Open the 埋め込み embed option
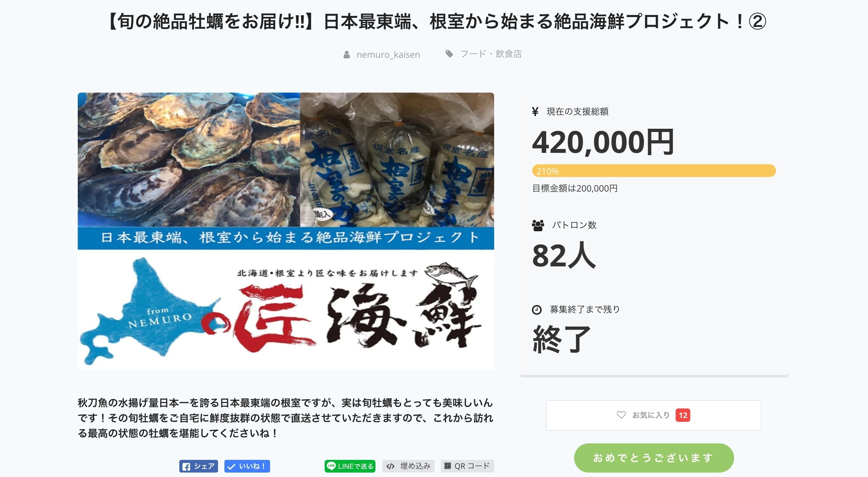The height and width of the screenshot is (477, 868). (x=408, y=466)
